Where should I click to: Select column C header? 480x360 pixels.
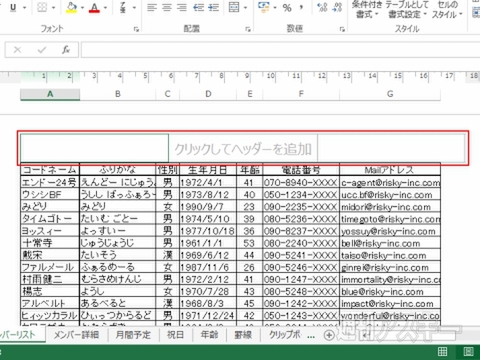[167, 94]
